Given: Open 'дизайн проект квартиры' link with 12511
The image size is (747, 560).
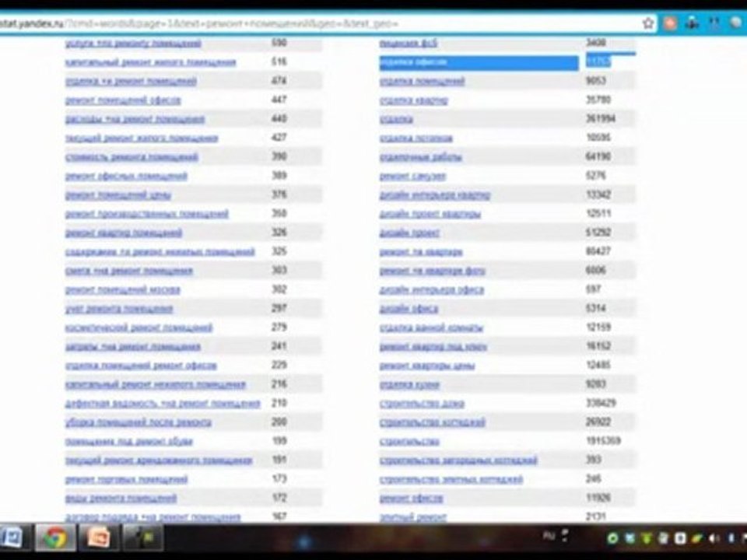Looking at the screenshot, I should pos(430,215).
